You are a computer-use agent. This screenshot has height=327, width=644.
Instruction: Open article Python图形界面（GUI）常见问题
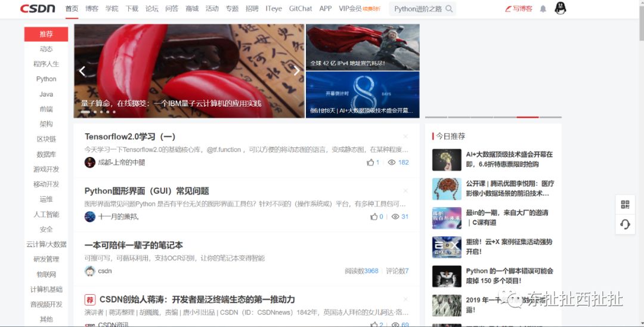point(147,190)
